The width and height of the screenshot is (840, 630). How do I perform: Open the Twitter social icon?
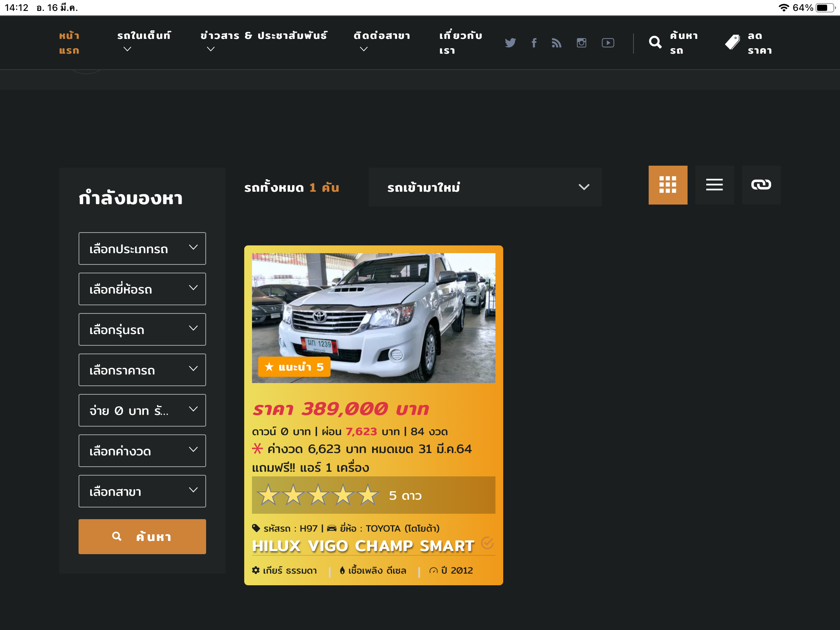pyautogui.click(x=510, y=43)
